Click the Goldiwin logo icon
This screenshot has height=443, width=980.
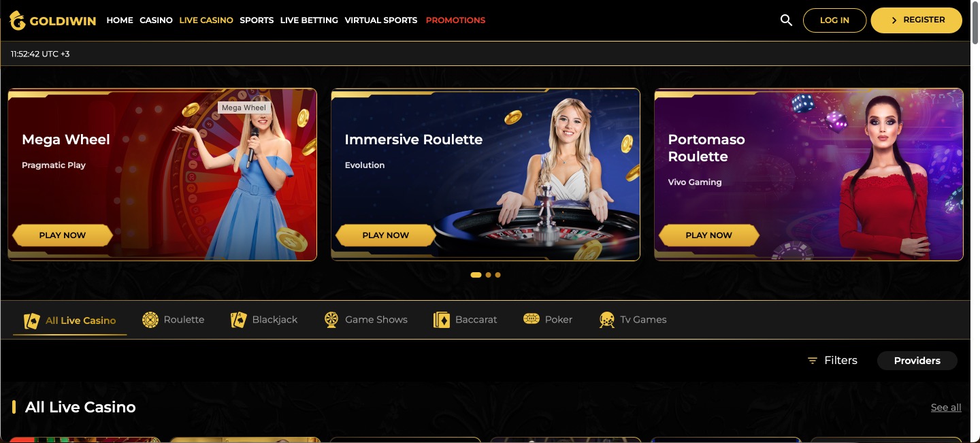[x=18, y=20]
